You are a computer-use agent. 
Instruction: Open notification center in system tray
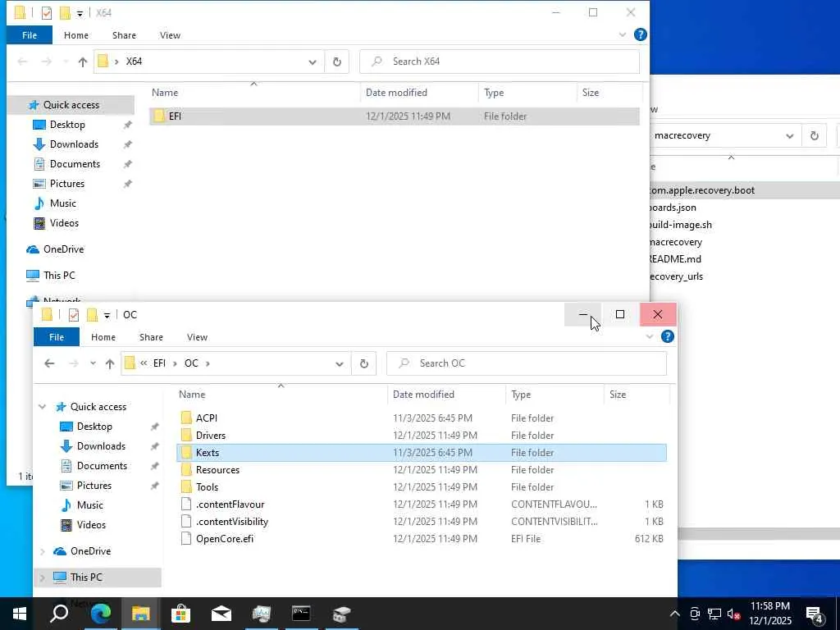point(815,614)
